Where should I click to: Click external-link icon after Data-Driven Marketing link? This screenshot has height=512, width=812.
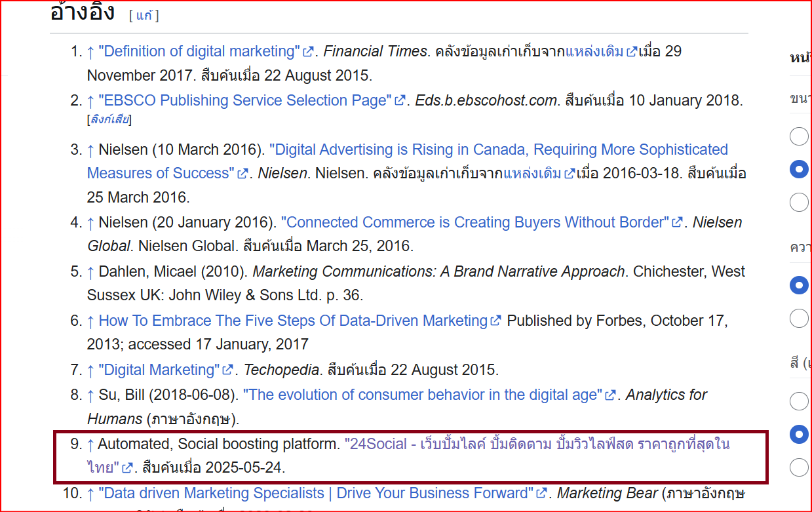pyautogui.click(x=496, y=321)
